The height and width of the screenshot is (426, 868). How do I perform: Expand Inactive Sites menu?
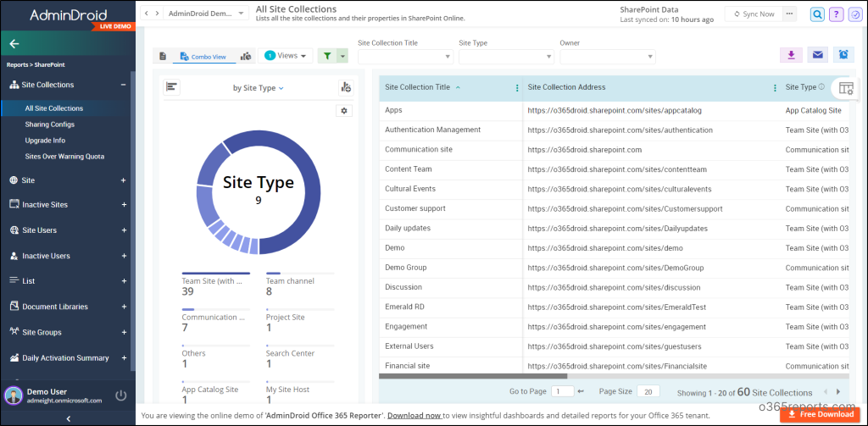tap(124, 205)
